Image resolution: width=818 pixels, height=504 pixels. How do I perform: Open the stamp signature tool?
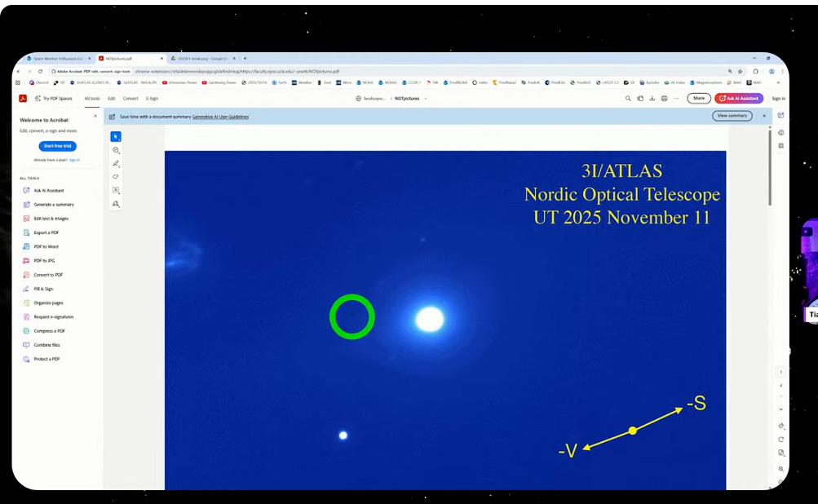coord(116,204)
